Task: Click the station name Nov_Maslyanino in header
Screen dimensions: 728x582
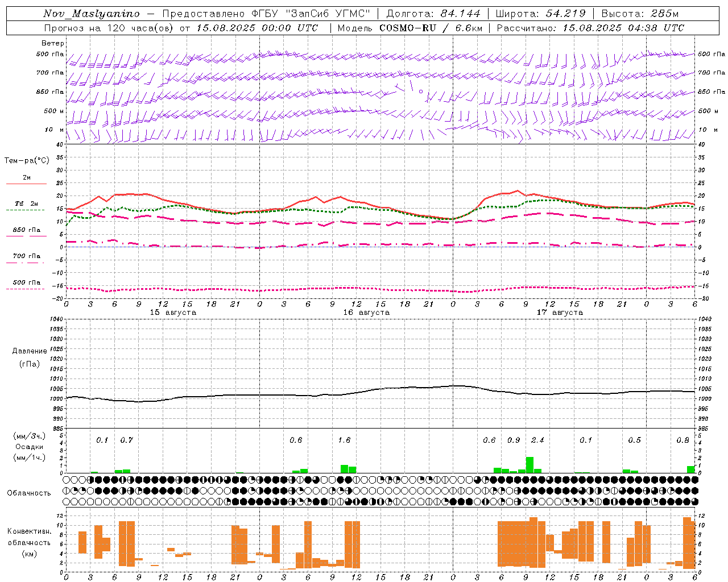Action: point(92,14)
